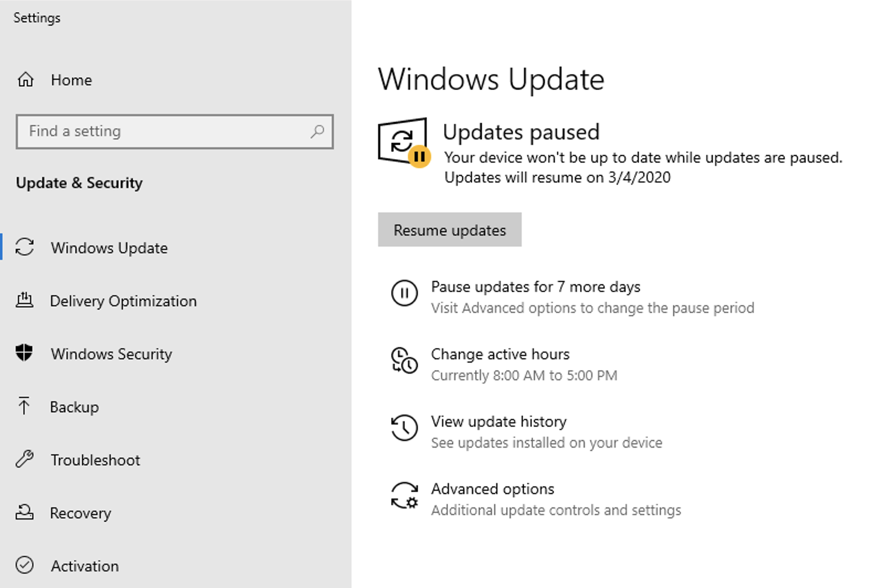
Task: Select Windows Update in the sidebar
Action: [109, 248]
